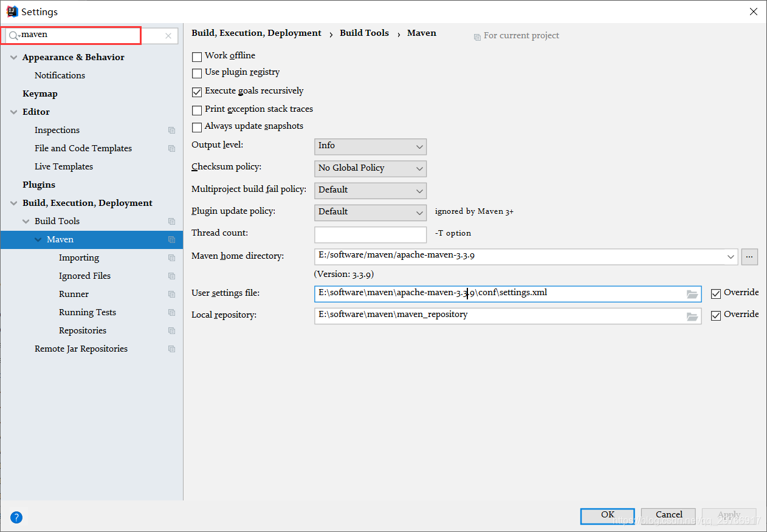Click the project-level icon next to Ignored Files
Image resolution: width=767 pixels, height=532 pixels.
[x=171, y=276]
